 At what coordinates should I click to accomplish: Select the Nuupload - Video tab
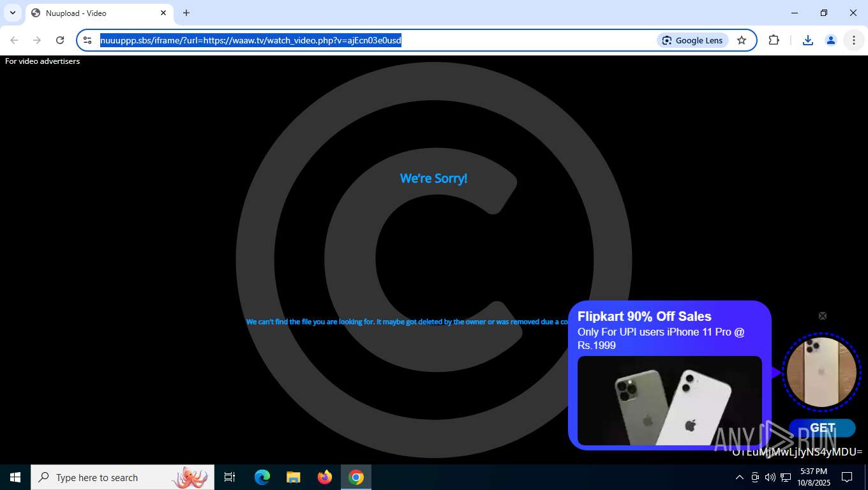[99, 13]
